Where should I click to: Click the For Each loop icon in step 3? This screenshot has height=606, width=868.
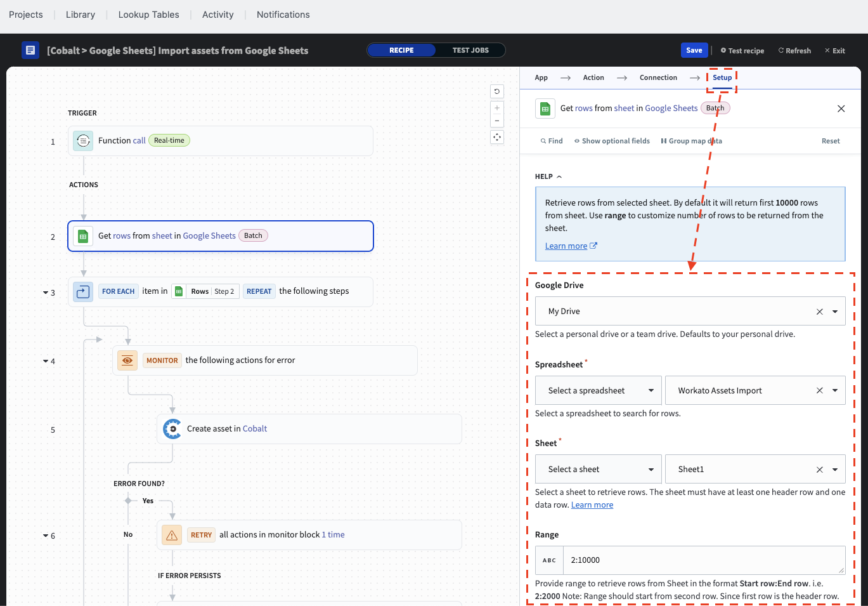[83, 292]
